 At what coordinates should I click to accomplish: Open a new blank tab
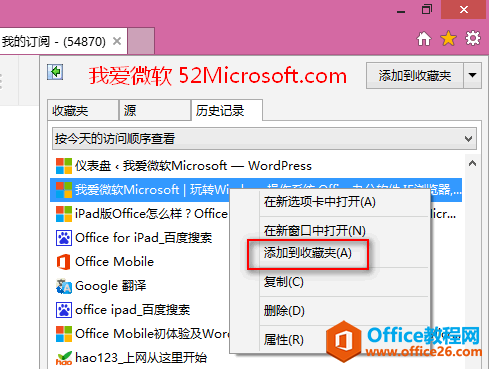pyautogui.click(x=141, y=41)
